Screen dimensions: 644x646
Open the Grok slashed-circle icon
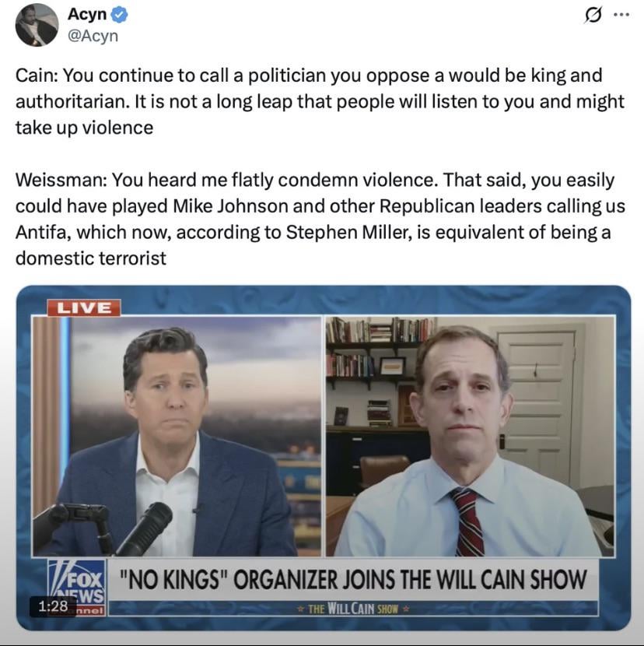(593, 16)
